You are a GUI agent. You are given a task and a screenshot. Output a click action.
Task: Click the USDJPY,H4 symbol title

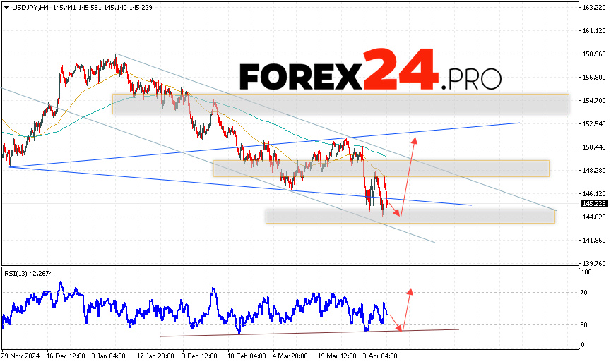pos(28,7)
